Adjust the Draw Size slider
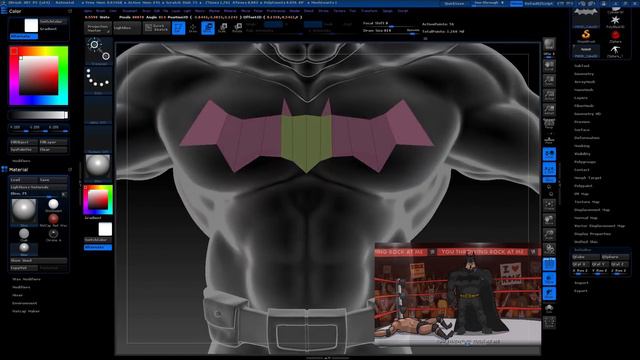640x360 pixels. (x=391, y=31)
